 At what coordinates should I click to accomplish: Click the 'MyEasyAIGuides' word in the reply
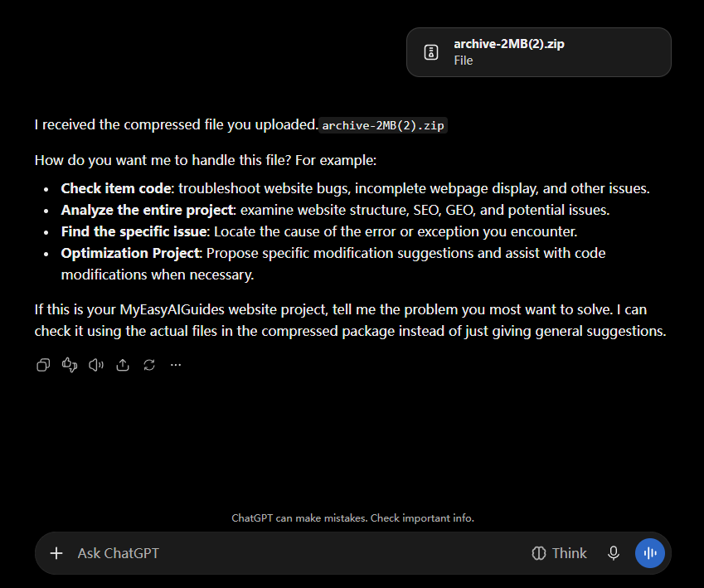tap(172, 309)
